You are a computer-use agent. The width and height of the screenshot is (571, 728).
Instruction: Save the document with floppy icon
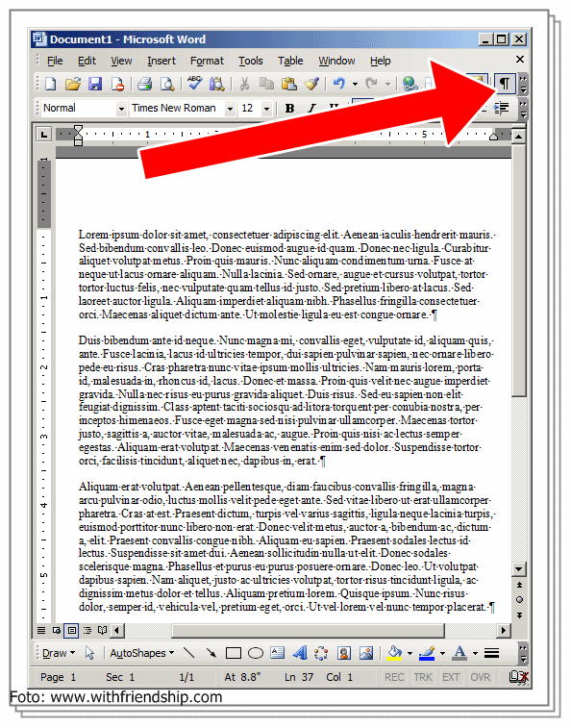click(x=95, y=84)
